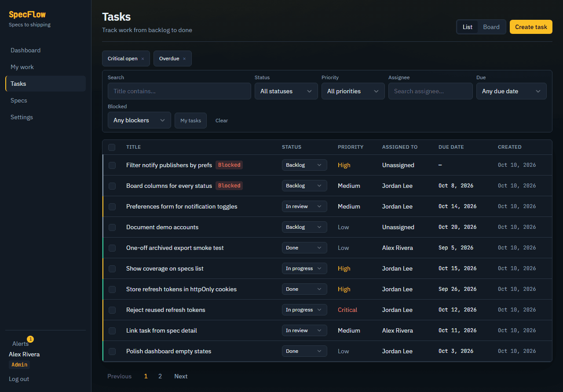Open status dropdown for Reject reused refresh tokens
The image size is (563, 392).
(304, 310)
